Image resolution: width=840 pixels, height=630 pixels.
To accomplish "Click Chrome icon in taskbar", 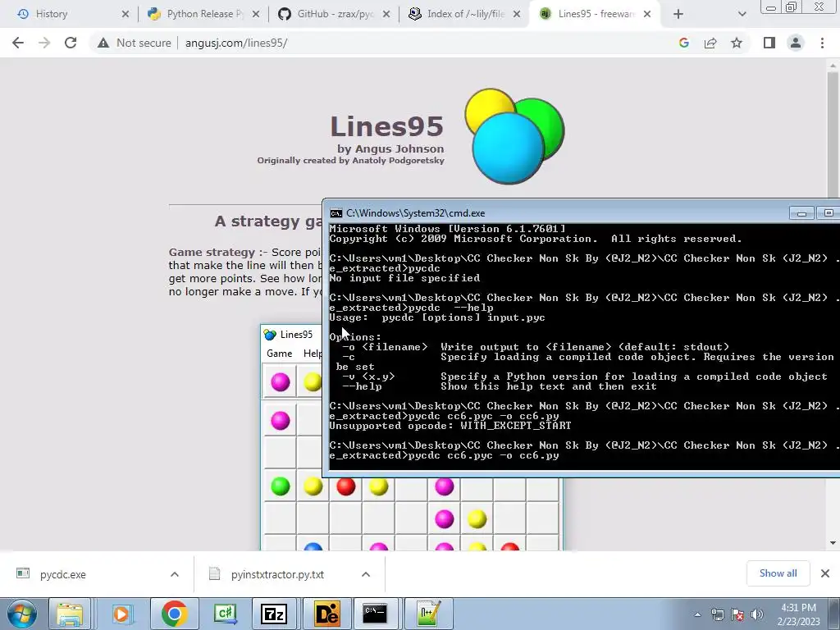I will 174,614.
